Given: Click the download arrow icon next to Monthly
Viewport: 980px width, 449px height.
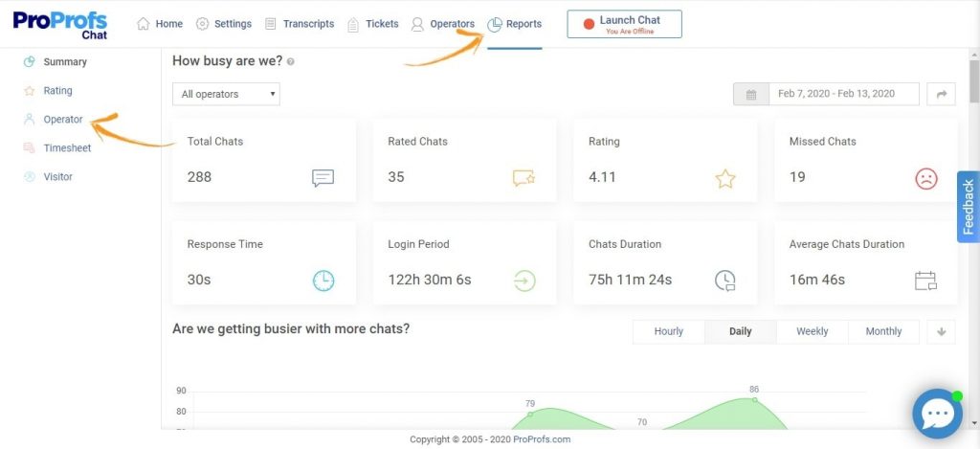Looking at the screenshot, I should tap(942, 331).
